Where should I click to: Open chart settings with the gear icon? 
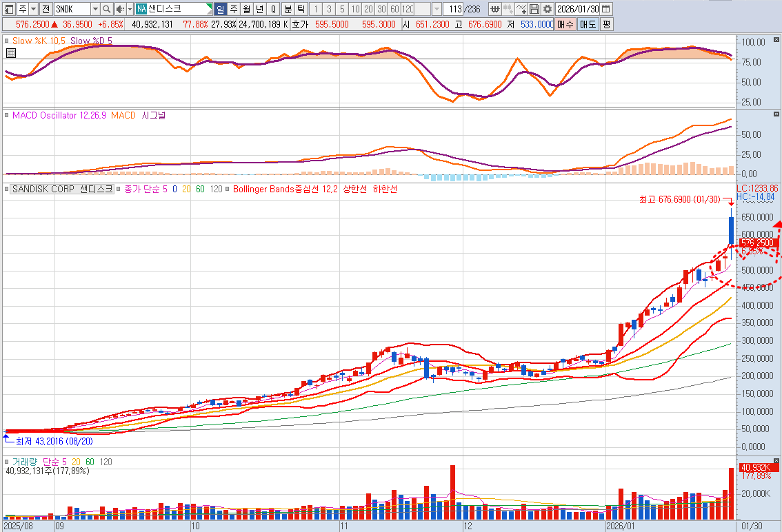(547, 9)
